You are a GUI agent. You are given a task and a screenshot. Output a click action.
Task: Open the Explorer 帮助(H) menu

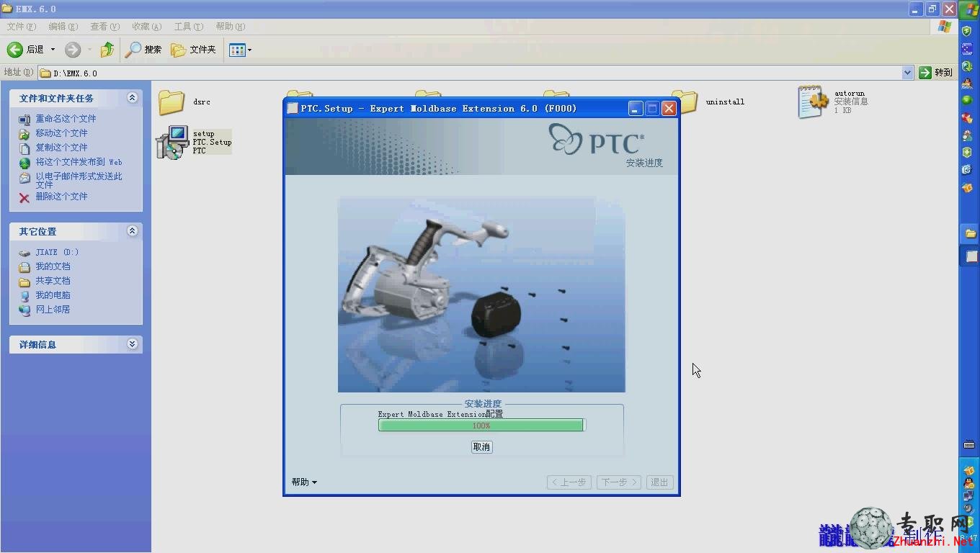(231, 27)
